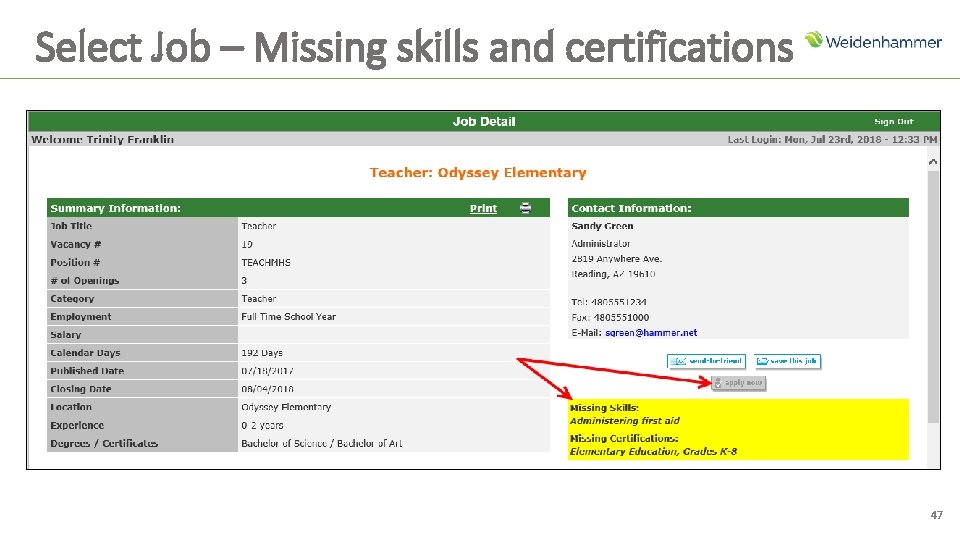Select the 'Missing Certifications:' label
Screen dimensions: 960x540
tap(624, 438)
